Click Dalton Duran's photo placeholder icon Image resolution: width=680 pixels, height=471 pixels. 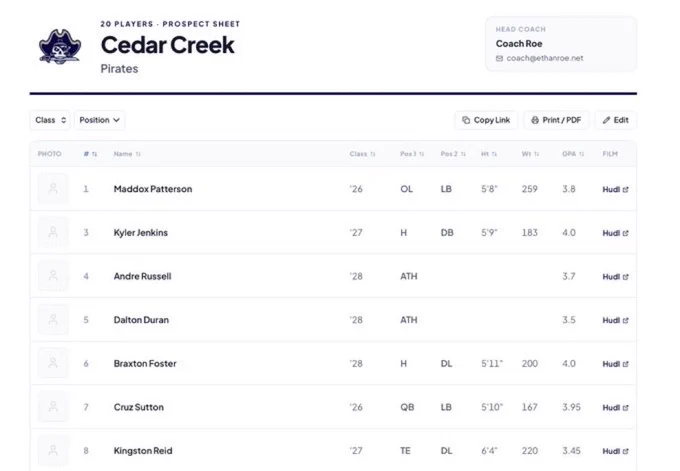(x=53, y=320)
